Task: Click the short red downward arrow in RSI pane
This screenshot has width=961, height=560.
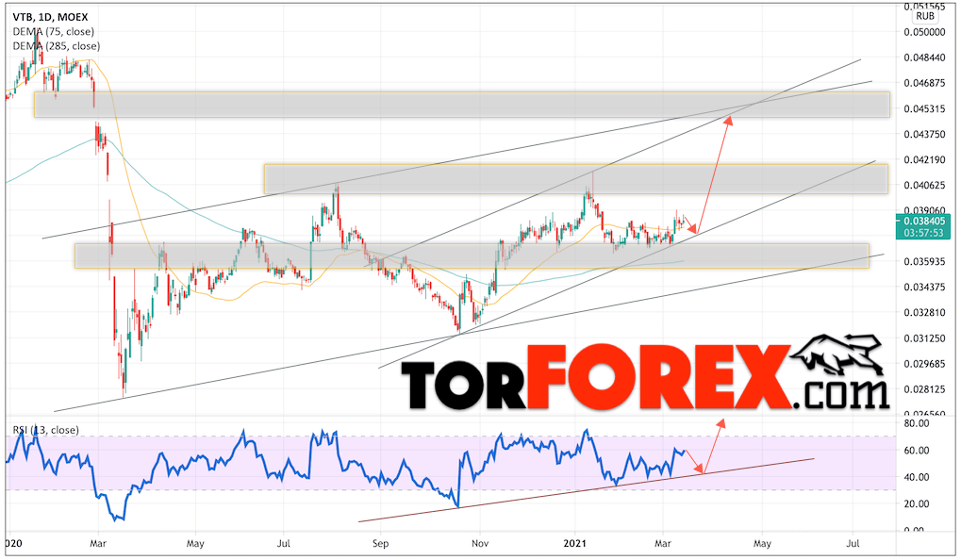Action: 693,462
